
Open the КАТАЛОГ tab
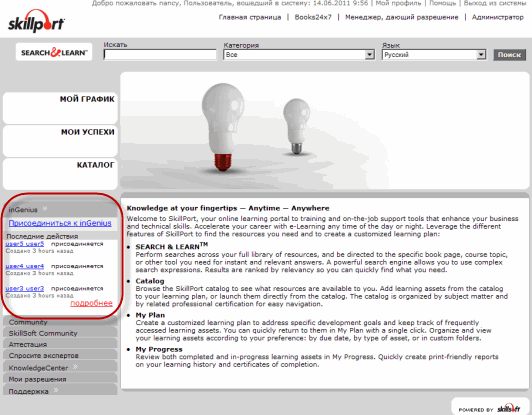tap(60, 173)
